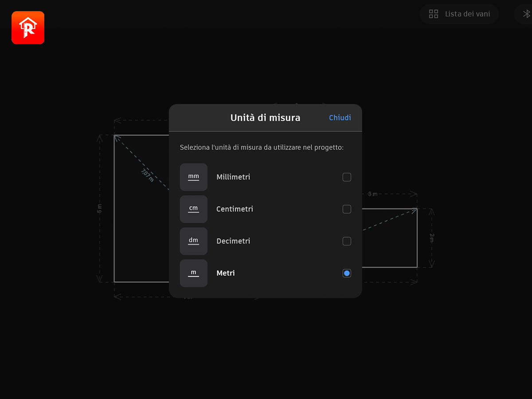Check the Millimetri checkbox

tap(347, 177)
